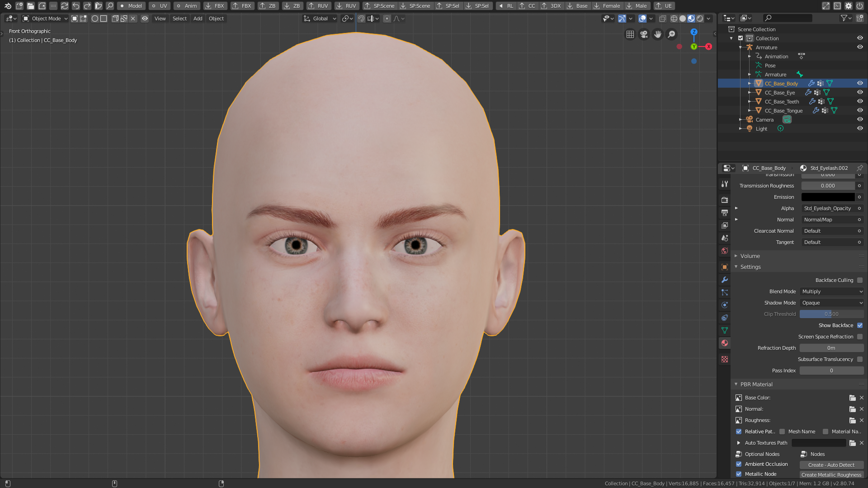Enable the Backface Culling checkbox
The height and width of the screenshot is (488, 868).
[860, 280]
